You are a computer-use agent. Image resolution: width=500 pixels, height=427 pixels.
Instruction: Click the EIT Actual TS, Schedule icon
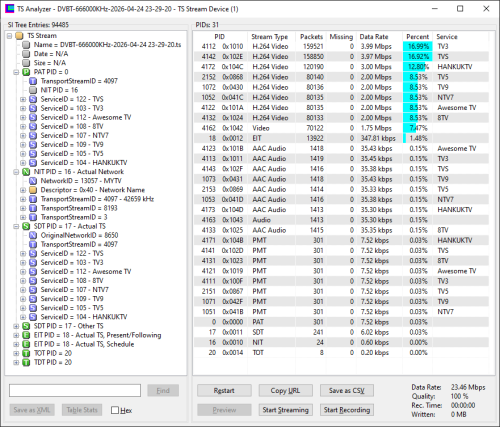(x=26, y=344)
